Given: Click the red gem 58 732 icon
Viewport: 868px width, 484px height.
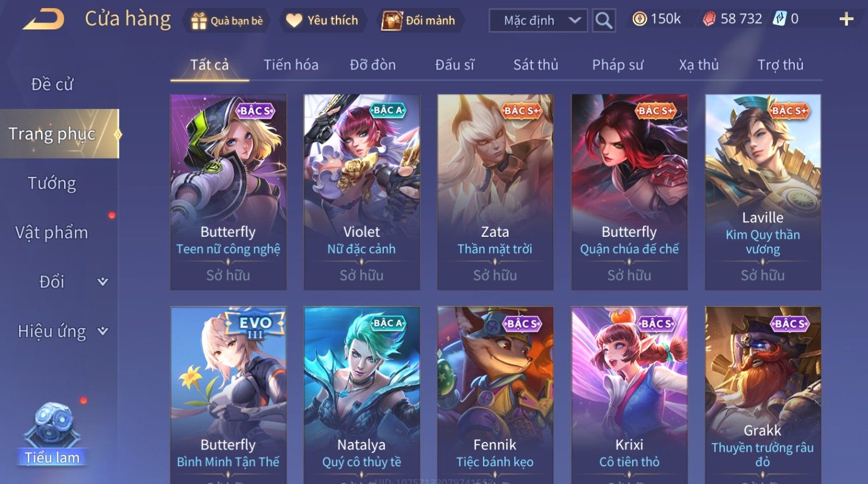Looking at the screenshot, I should [x=709, y=20].
